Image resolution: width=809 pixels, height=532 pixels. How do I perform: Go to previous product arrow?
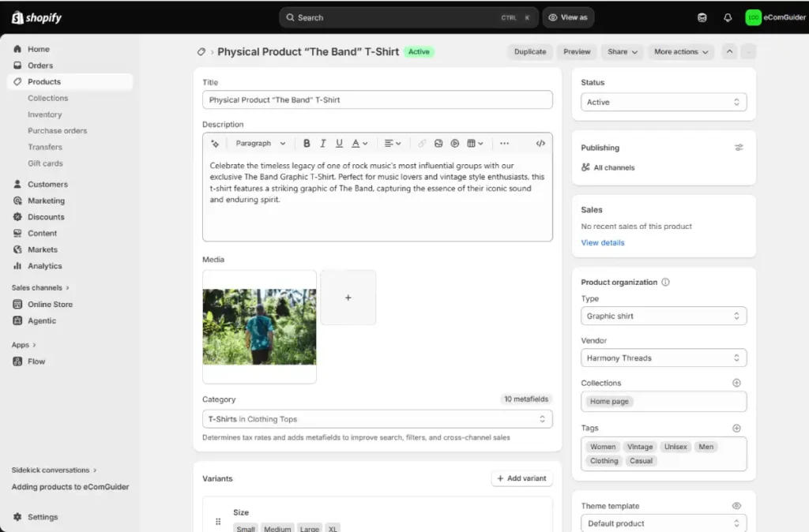pos(729,51)
